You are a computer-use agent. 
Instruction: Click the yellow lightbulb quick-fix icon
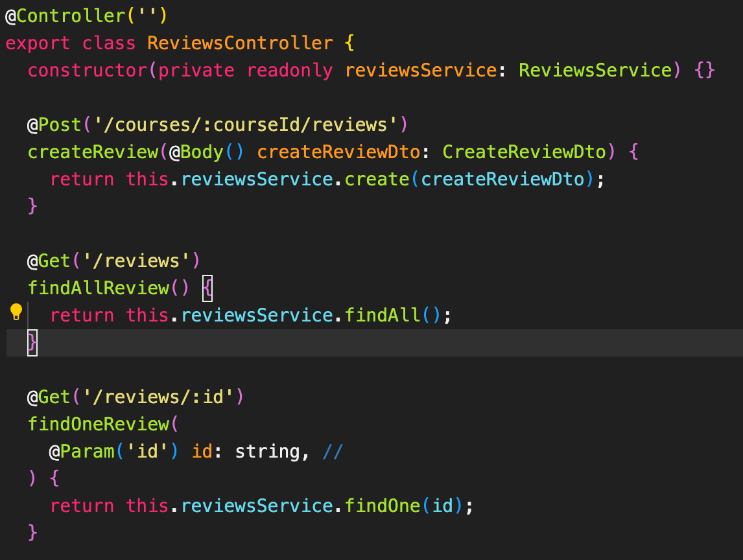[x=16, y=312]
